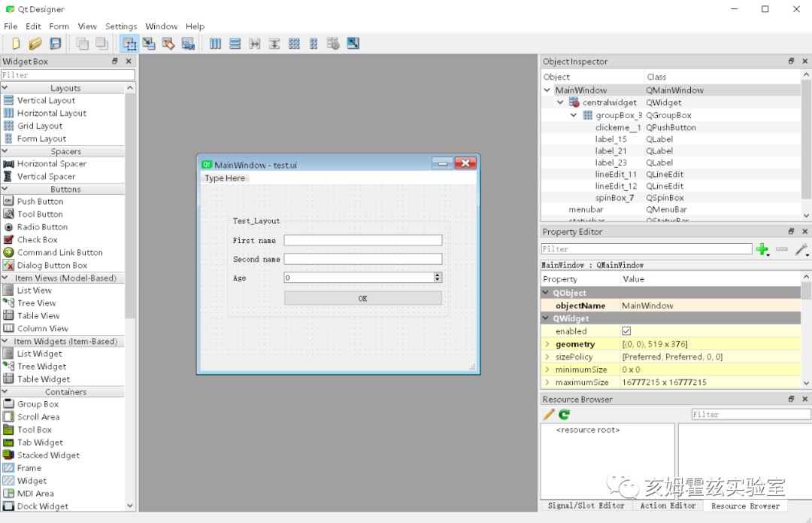Viewport: 812px width, 523px height.
Task: Apply Lay Out in a Grid icon
Action: [x=294, y=44]
